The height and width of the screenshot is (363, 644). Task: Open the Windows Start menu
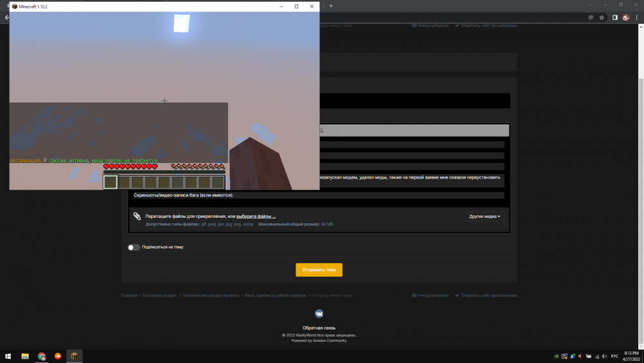tap(8, 357)
